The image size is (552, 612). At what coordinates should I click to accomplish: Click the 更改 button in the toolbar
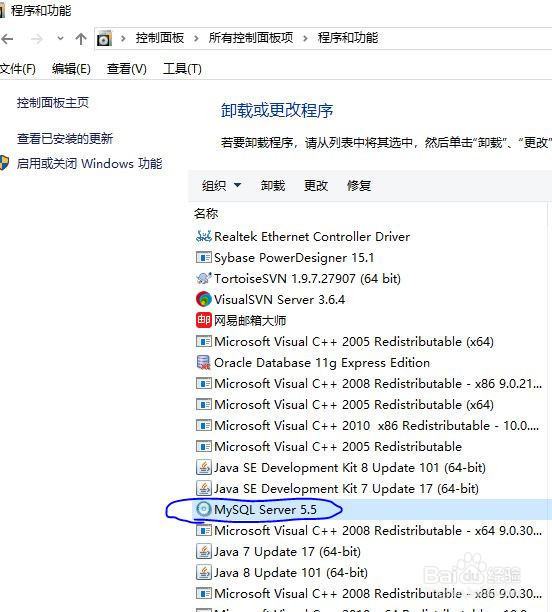pyautogui.click(x=316, y=185)
